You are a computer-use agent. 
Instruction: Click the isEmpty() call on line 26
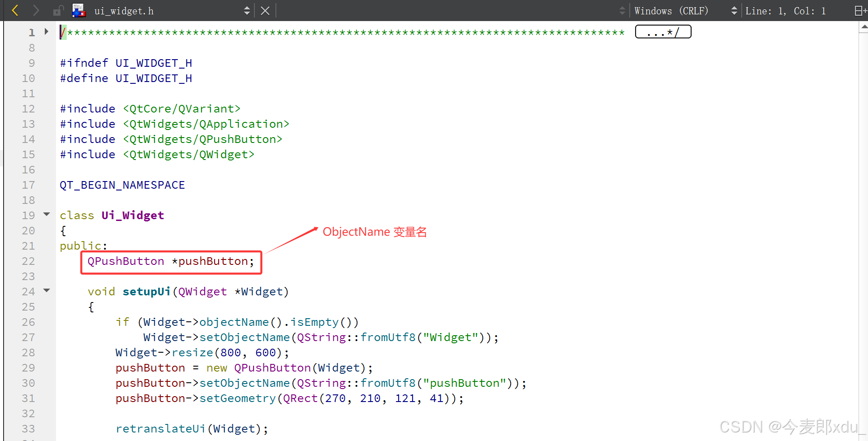(324, 322)
